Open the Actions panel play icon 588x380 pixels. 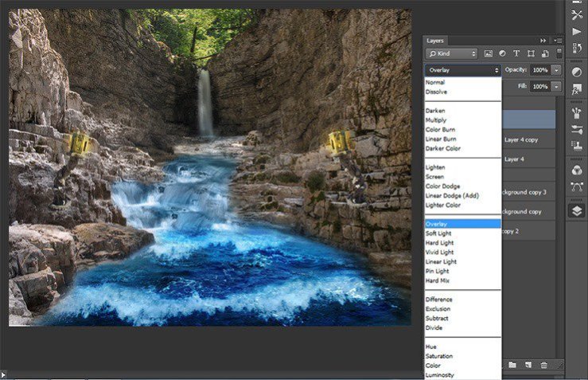pos(576,31)
